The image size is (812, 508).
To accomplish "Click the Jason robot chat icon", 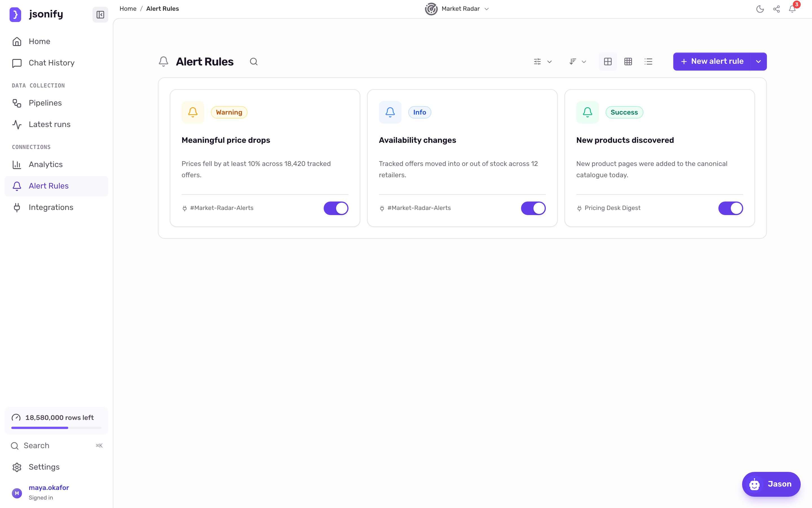I will pyautogui.click(x=754, y=484).
